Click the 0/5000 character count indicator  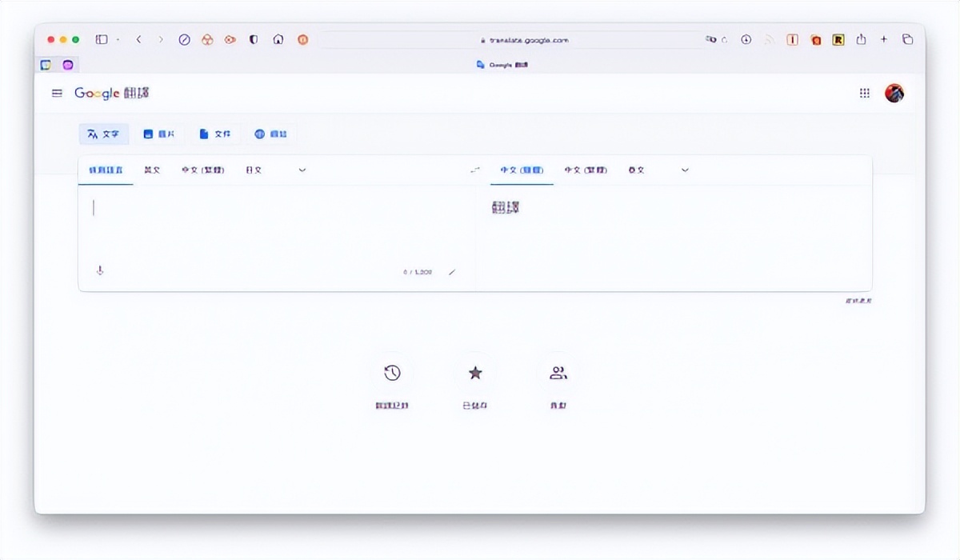(416, 271)
